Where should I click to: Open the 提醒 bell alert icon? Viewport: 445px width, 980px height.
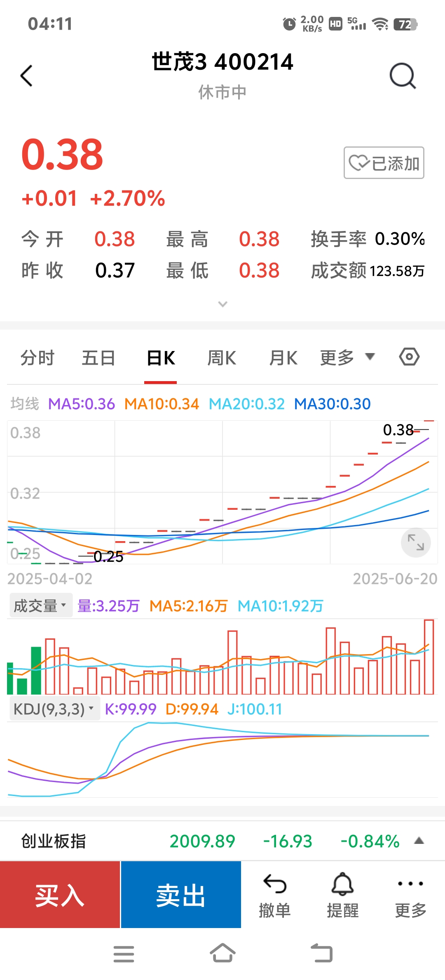pos(343,895)
